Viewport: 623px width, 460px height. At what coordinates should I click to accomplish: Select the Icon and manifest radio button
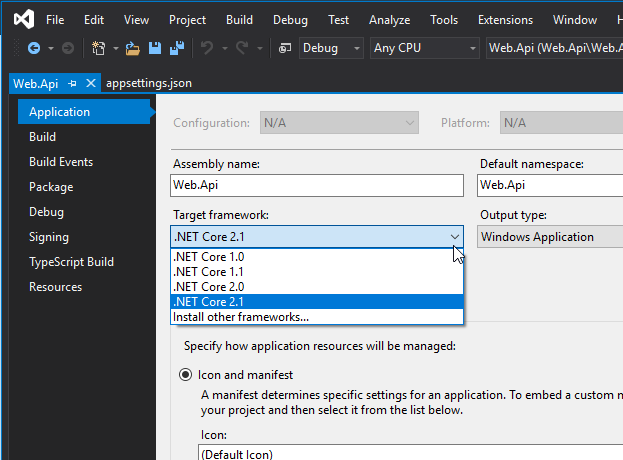185,375
